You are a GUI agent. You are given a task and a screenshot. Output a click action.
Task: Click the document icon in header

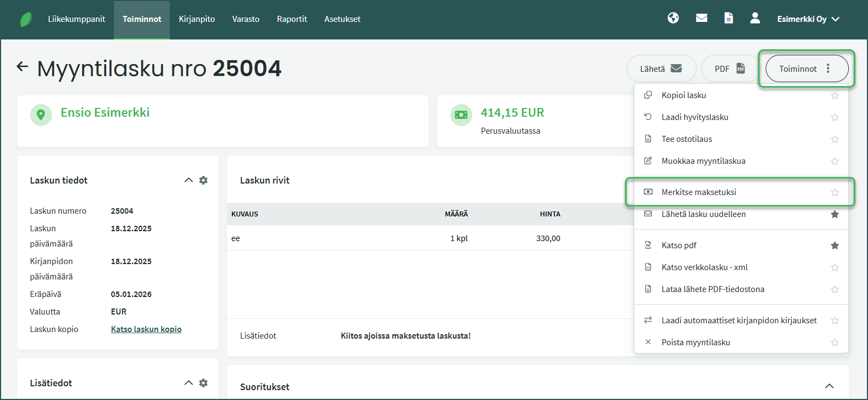tap(728, 19)
